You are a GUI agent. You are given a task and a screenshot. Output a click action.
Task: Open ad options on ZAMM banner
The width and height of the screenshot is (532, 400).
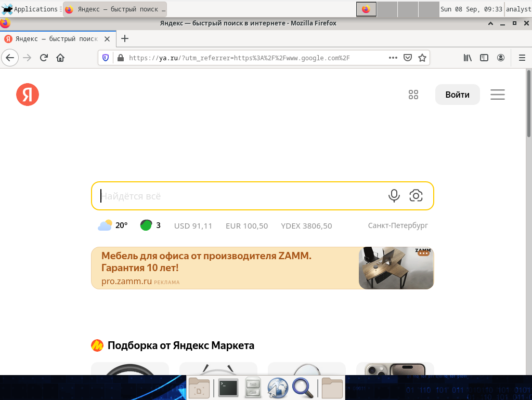tap(423, 253)
